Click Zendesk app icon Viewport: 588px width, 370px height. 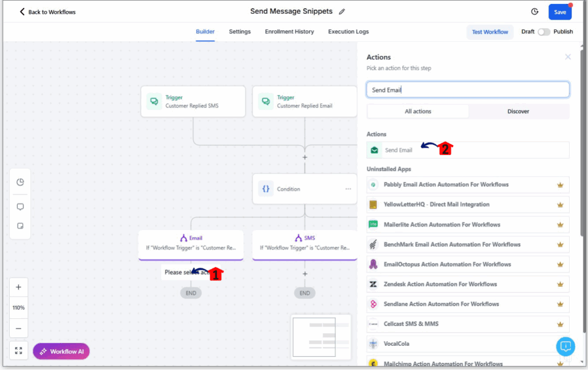pyautogui.click(x=373, y=285)
